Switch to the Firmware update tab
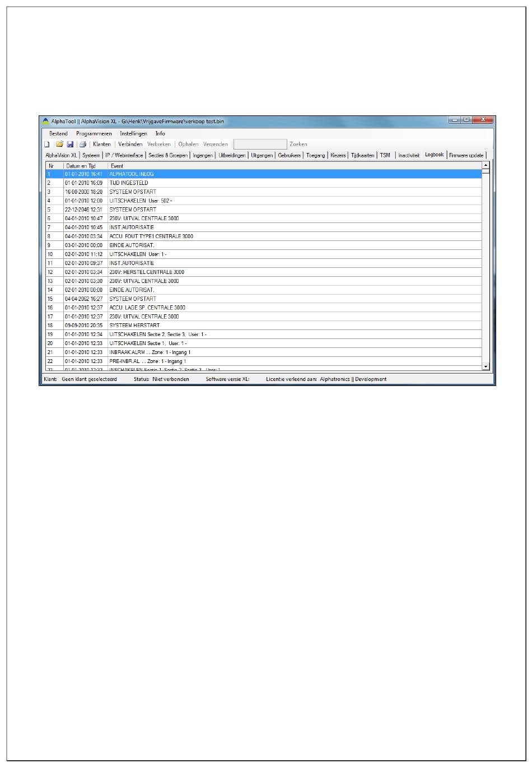The height and width of the screenshot is (767, 532). (x=466, y=155)
